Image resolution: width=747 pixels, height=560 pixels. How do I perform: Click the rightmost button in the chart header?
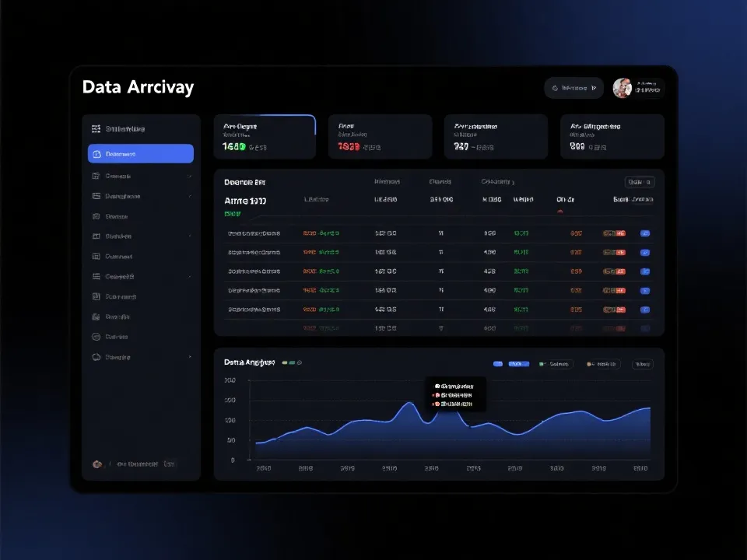click(x=643, y=364)
